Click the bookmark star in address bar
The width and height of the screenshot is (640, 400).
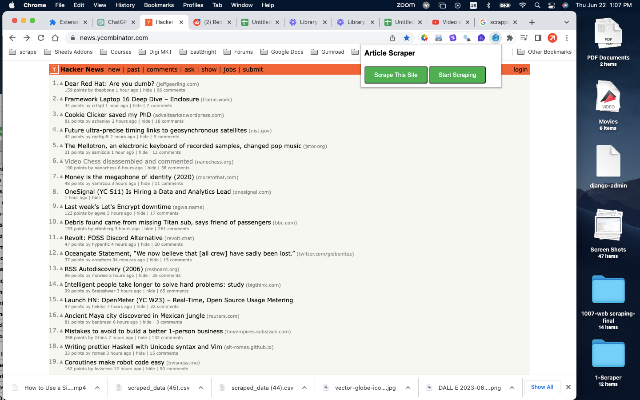[407, 38]
